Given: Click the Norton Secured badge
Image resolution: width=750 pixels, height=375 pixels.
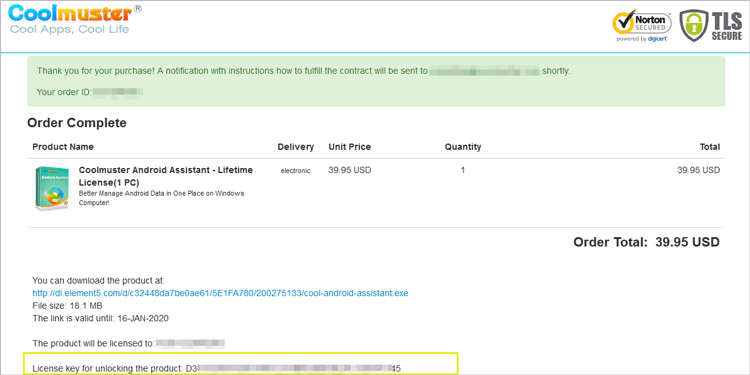Looking at the screenshot, I should pos(642,25).
